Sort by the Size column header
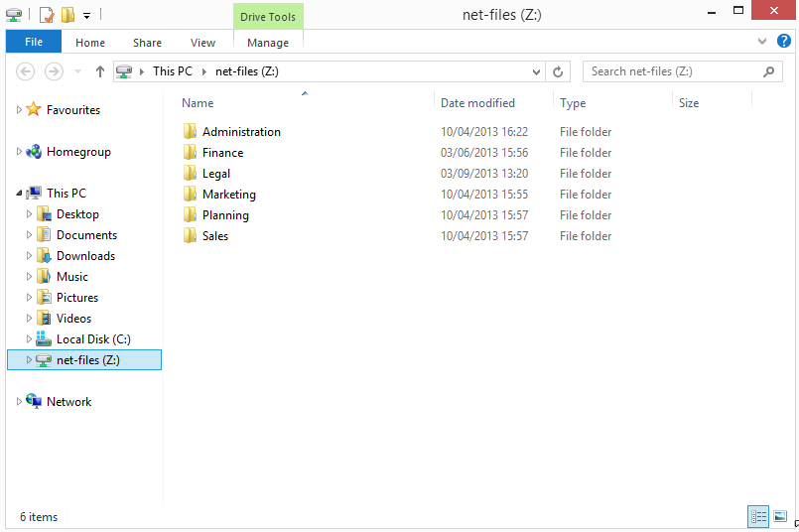Viewport: 799px width, 532px height. 689,103
